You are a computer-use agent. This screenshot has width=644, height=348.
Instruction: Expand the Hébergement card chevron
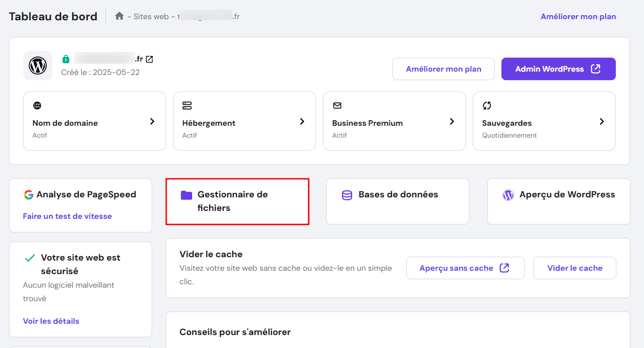point(301,121)
